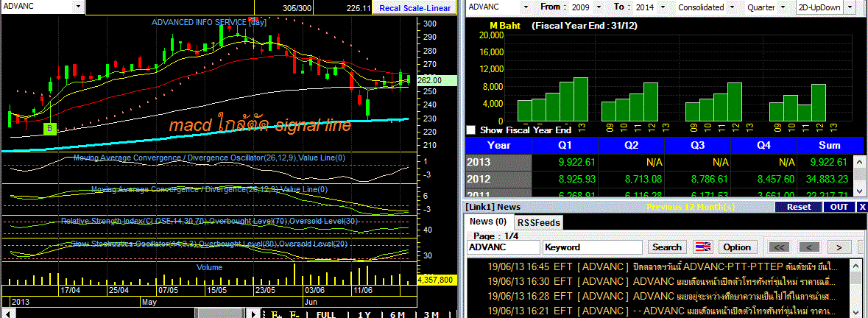Click the green B buy signal marker
This screenshot has width=868, height=318.
(x=50, y=129)
